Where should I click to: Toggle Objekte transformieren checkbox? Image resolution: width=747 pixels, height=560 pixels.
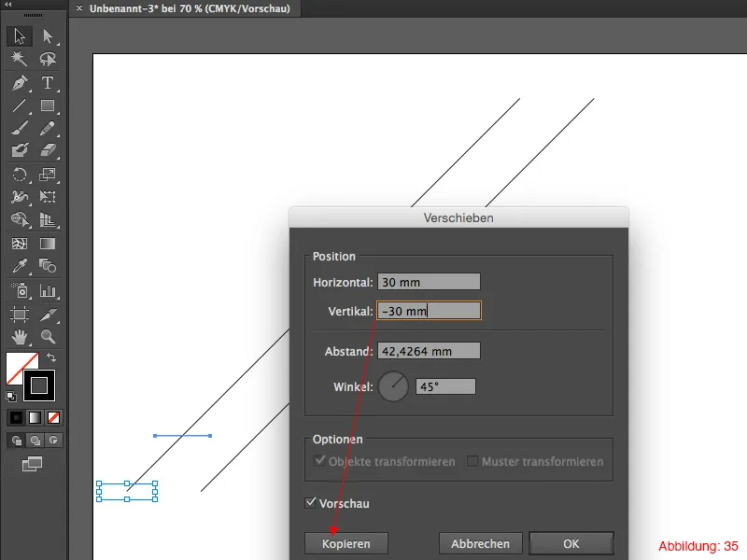(x=319, y=461)
